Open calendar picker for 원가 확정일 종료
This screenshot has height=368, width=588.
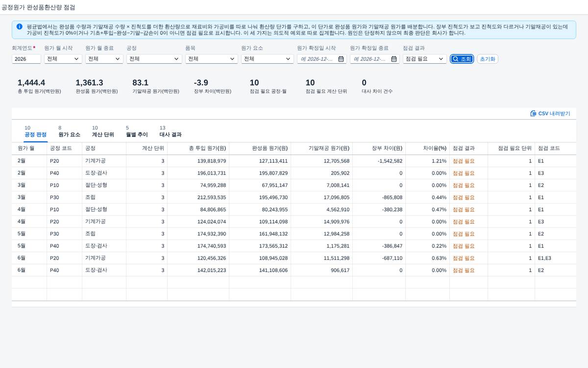coord(393,59)
